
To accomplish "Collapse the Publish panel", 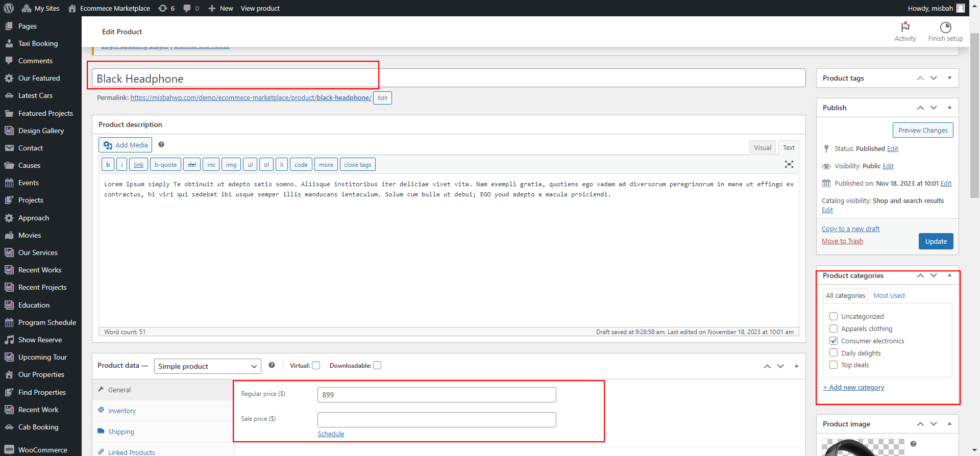I will [x=949, y=108].
